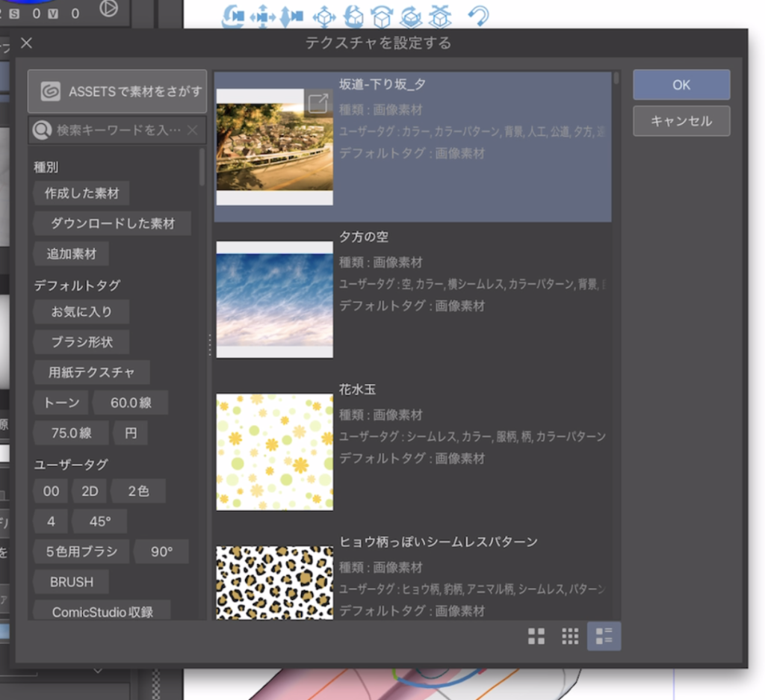Image resolution: width=765 pixels, height=700 pixels.
Task: Click the search keyword input field
Action: pyautogui.click(x=118, y=130)
